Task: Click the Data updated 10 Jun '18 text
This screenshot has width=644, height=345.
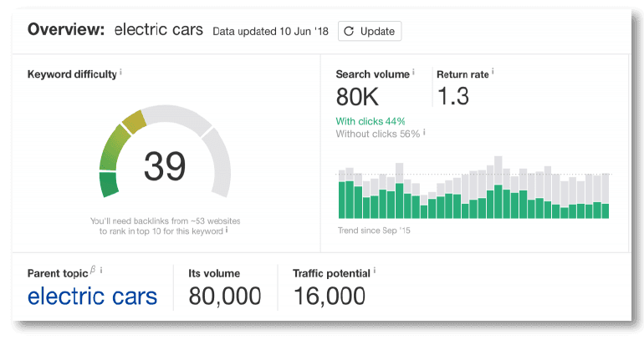Action: (271, 31)
